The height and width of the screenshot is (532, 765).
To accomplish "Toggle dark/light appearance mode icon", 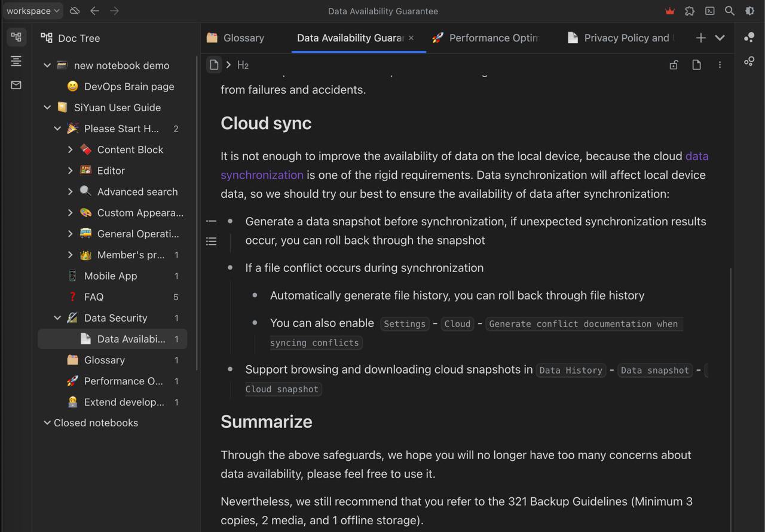I will coord(749,11).
